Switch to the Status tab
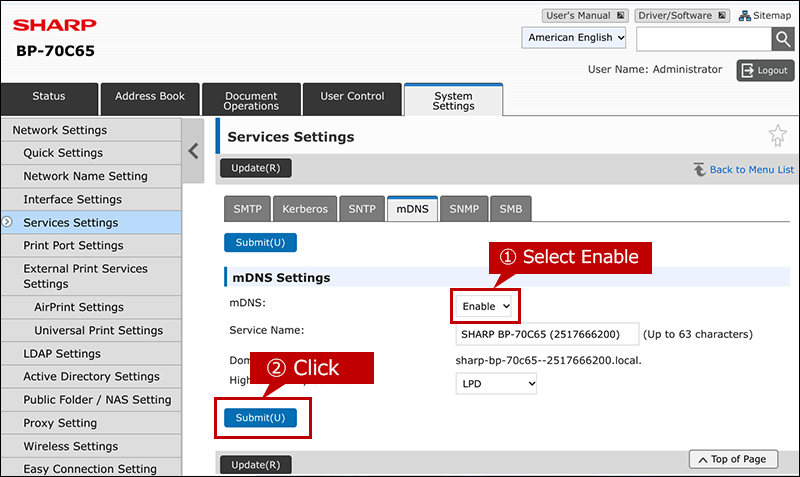 pos(49,99)
